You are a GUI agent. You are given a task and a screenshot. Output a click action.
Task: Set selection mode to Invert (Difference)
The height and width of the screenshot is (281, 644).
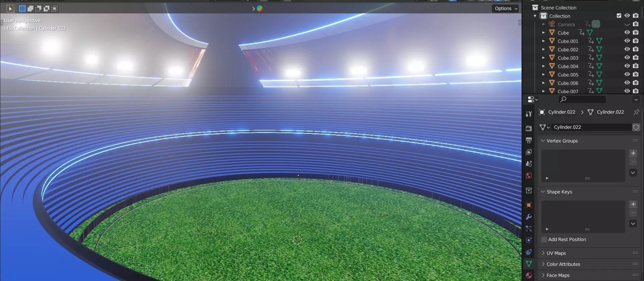point(46,9)
